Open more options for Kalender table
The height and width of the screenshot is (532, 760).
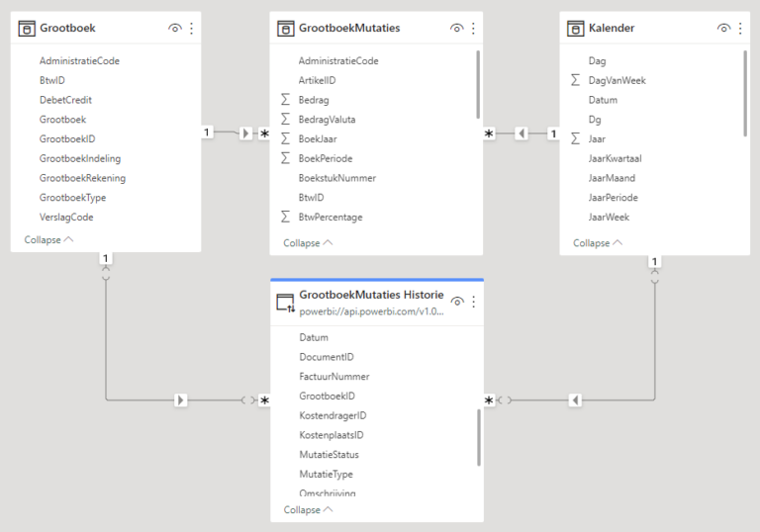point(740,28)
